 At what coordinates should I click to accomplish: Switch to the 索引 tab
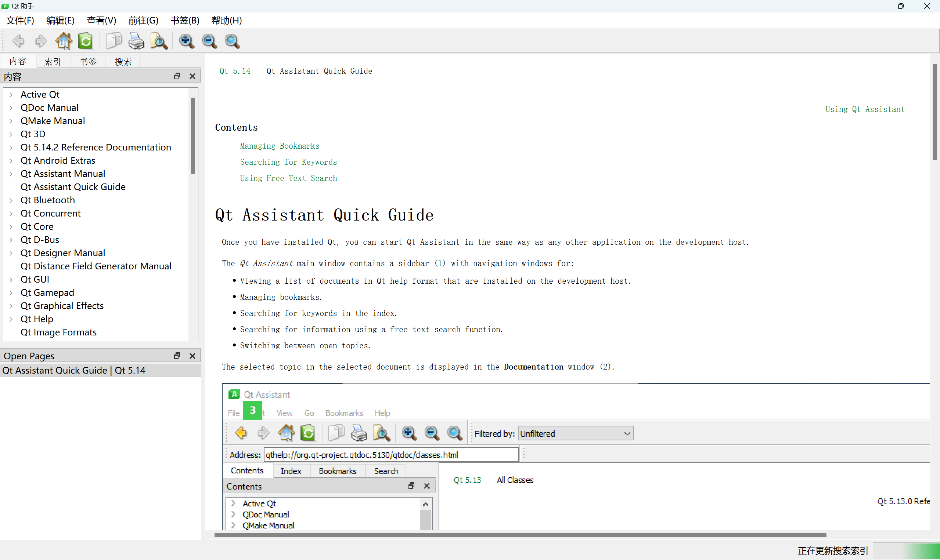53,62
